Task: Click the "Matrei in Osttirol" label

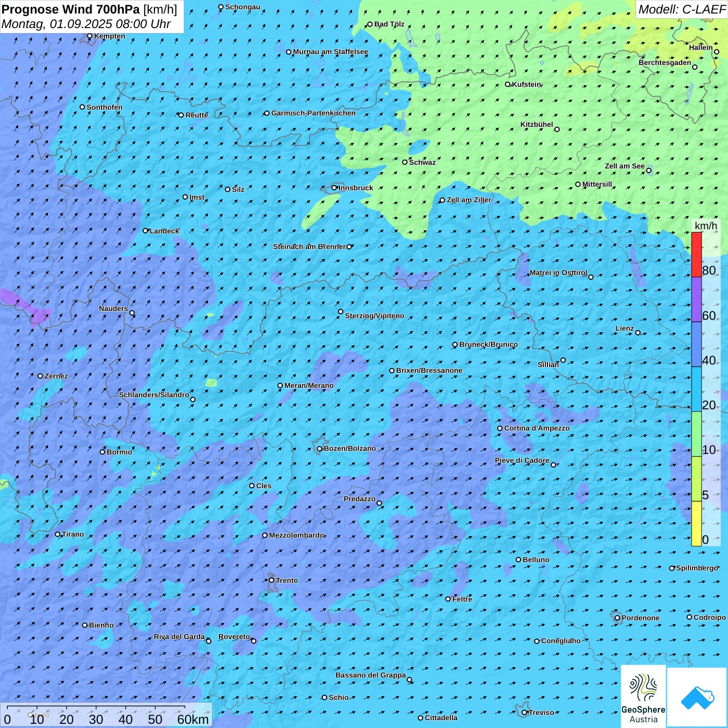Action: coord(558,272)
